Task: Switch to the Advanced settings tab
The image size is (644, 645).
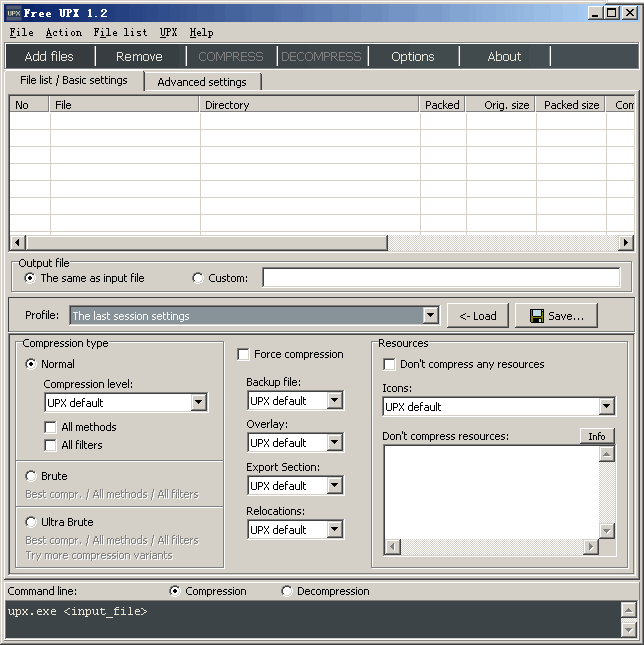Action: [x=202, y=82]
